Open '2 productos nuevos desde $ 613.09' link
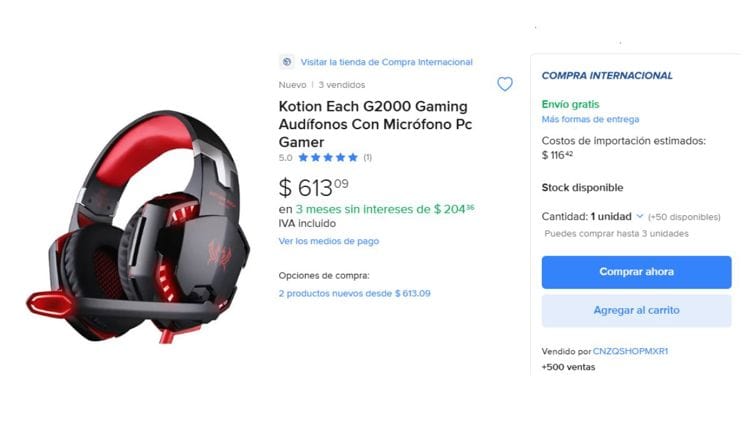 [354, 293]
